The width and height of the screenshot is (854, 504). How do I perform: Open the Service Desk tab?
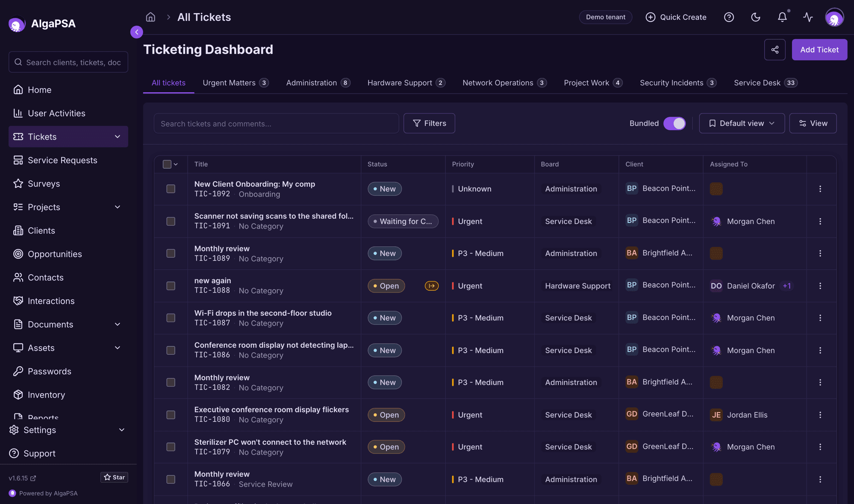(x=766, y=83)
